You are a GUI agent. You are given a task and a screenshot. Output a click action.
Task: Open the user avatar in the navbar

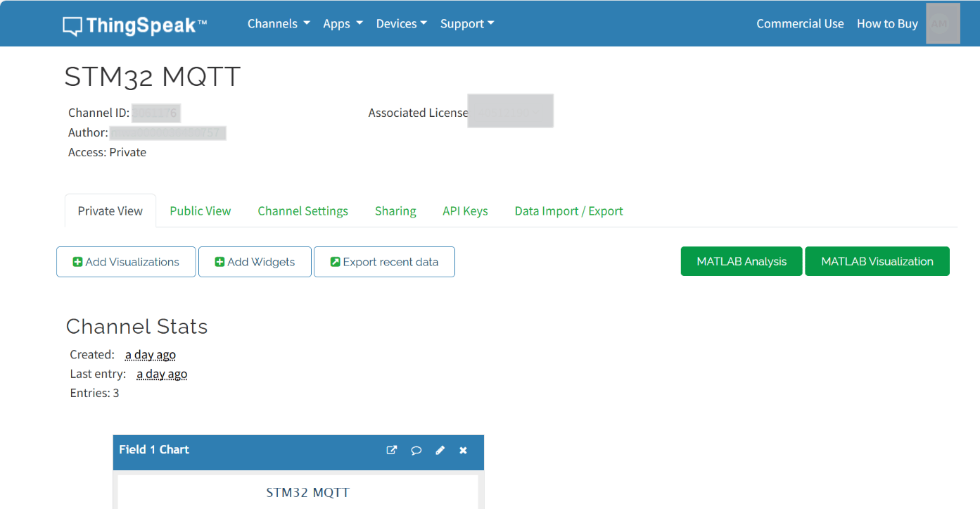click(x=943, y=24)
